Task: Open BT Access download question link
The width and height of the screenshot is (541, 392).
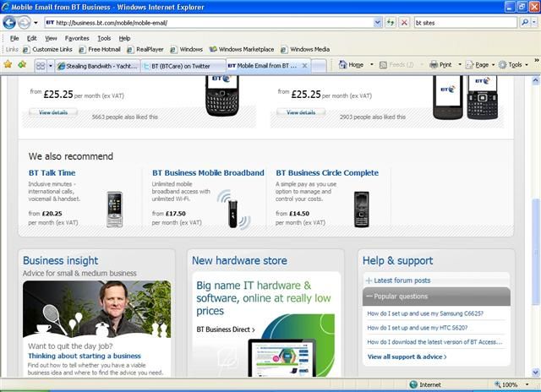Action: click(434, 342)
